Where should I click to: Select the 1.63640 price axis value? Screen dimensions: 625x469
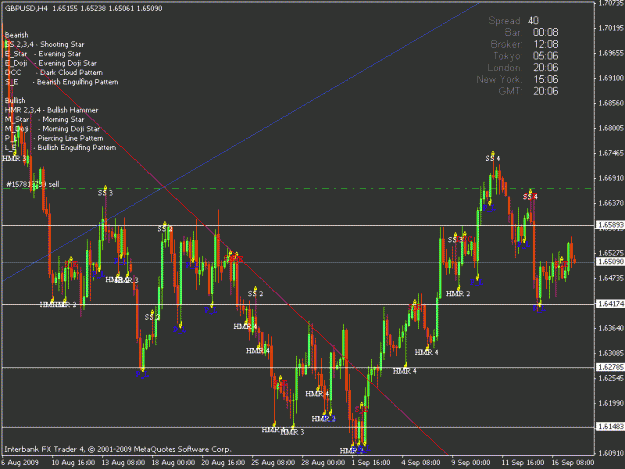click(611, 328)
